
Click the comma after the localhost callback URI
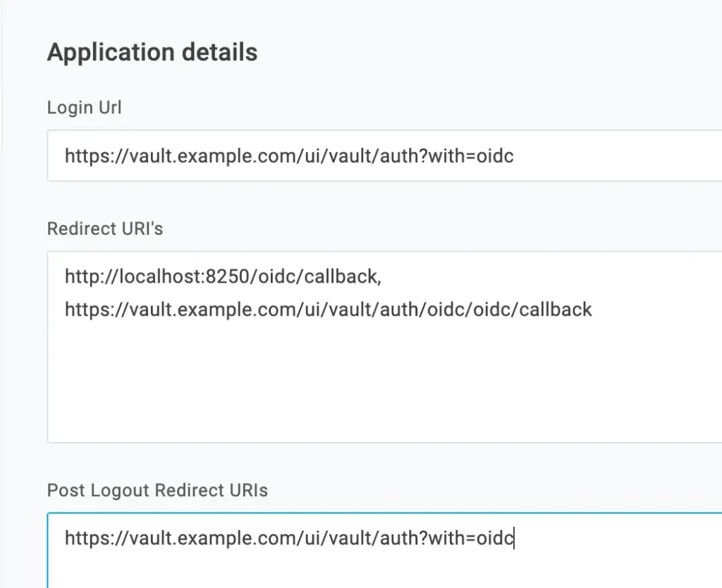(x=379, y=278)
